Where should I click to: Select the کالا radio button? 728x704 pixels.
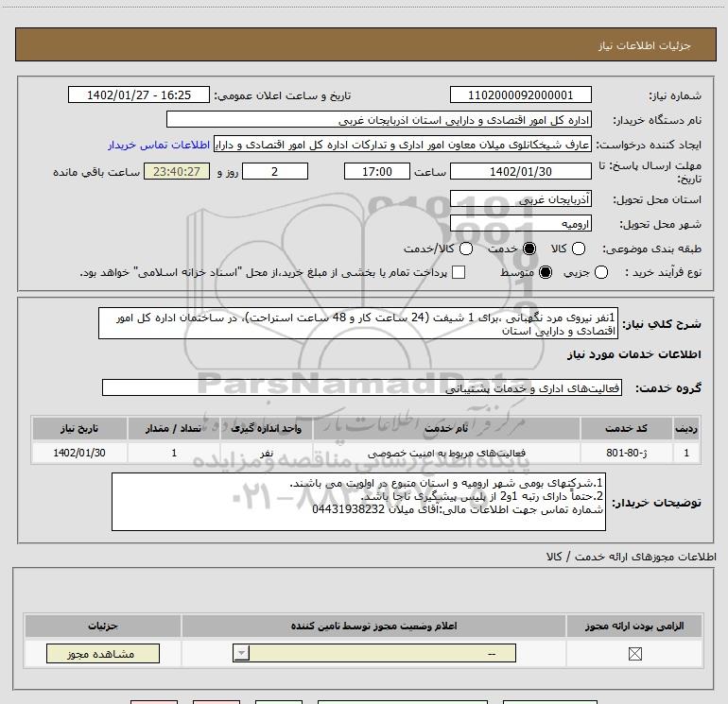[578, 249]
